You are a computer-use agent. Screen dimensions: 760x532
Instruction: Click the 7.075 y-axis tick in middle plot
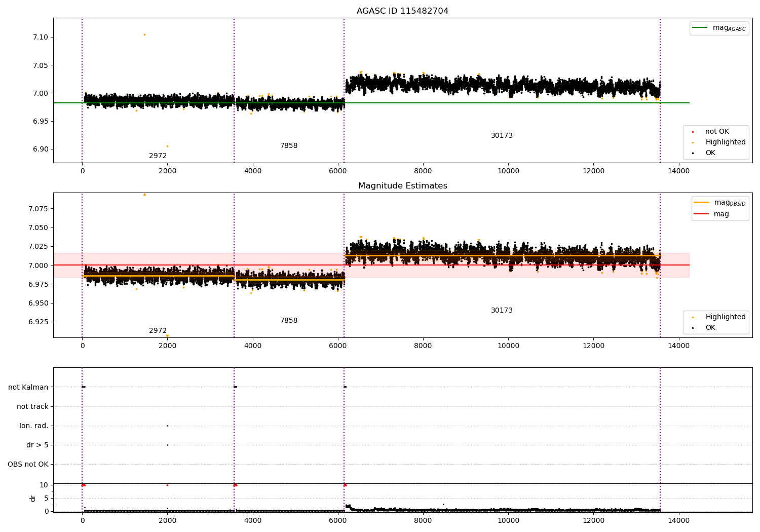(x=39, y=209)
